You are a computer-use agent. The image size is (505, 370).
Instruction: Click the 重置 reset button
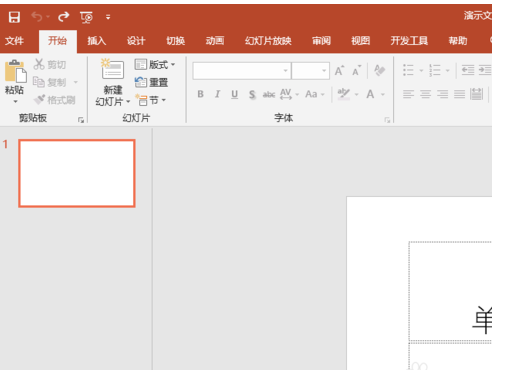point(151,82)
